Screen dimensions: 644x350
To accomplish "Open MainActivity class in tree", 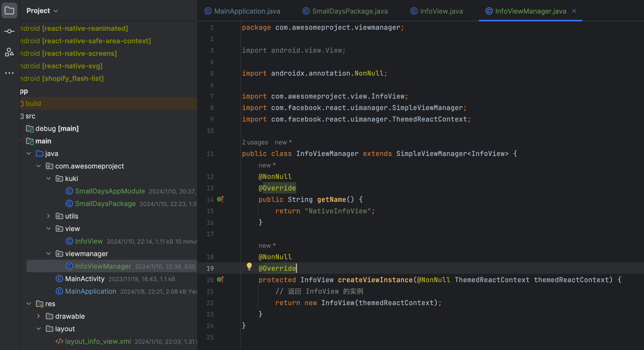I will pyautogui.click(x=85, y=279).
